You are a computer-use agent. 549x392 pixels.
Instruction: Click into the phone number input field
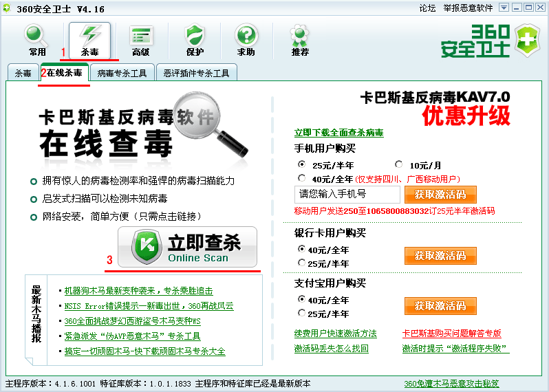coord(347,195)
